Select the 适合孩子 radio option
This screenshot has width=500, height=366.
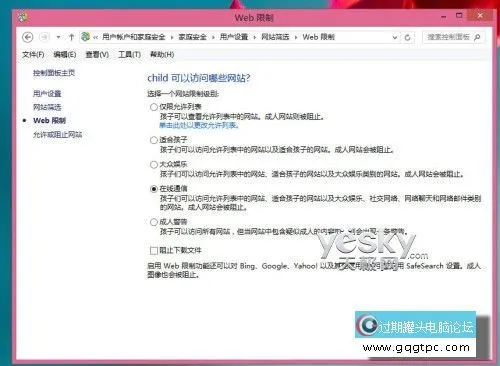tap(154, 140)
